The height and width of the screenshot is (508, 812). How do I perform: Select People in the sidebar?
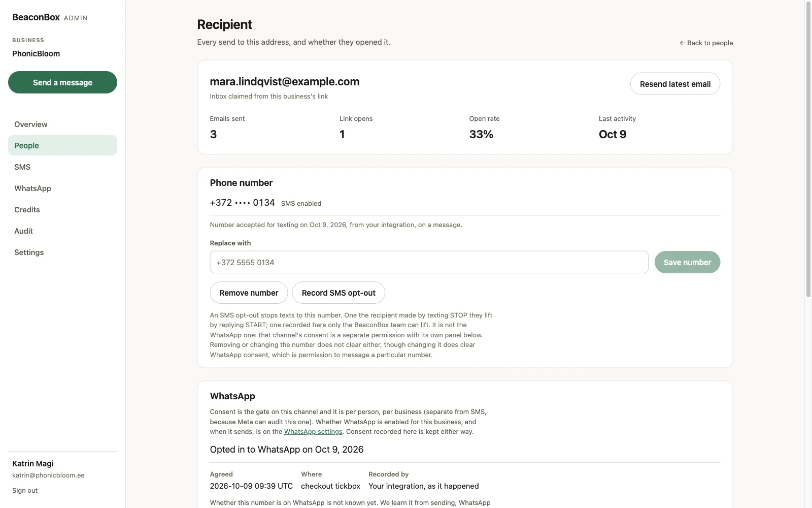[62, 145]
